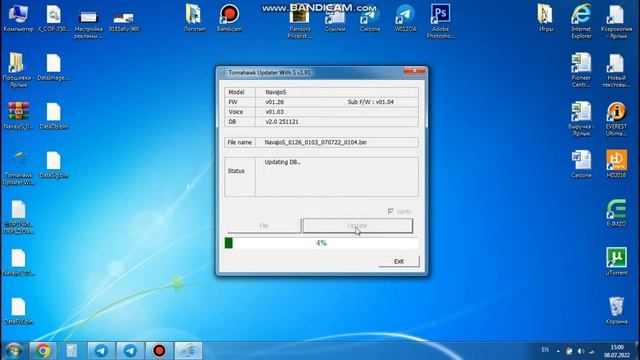Close the Tomahawk Updater window
This screenshot has width=640, height=360.
(x=414, y=71)
